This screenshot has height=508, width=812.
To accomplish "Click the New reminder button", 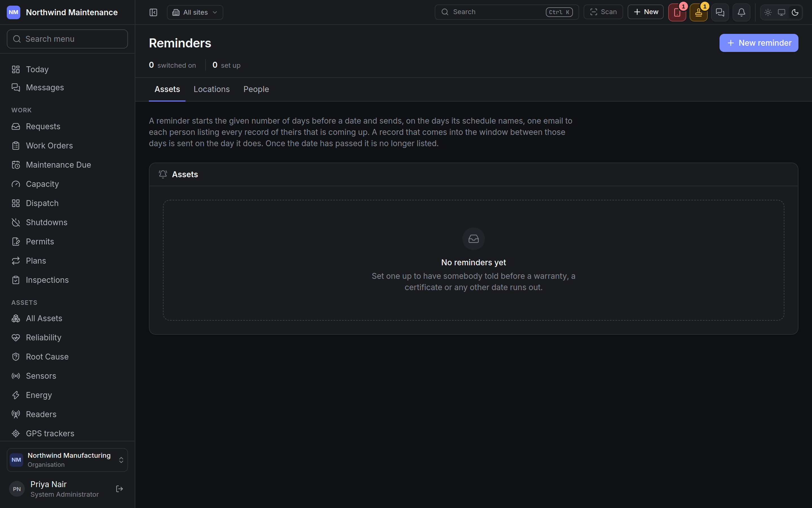I will 759,43.
